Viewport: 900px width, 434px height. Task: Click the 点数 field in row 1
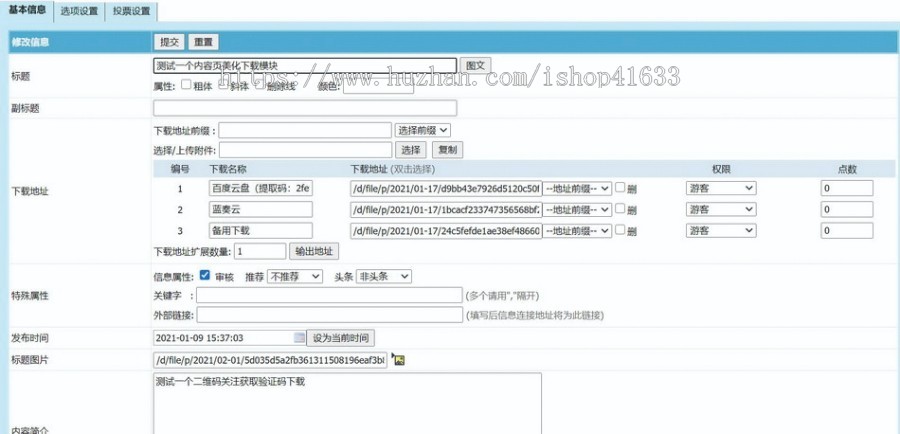[x=847, y=188]
